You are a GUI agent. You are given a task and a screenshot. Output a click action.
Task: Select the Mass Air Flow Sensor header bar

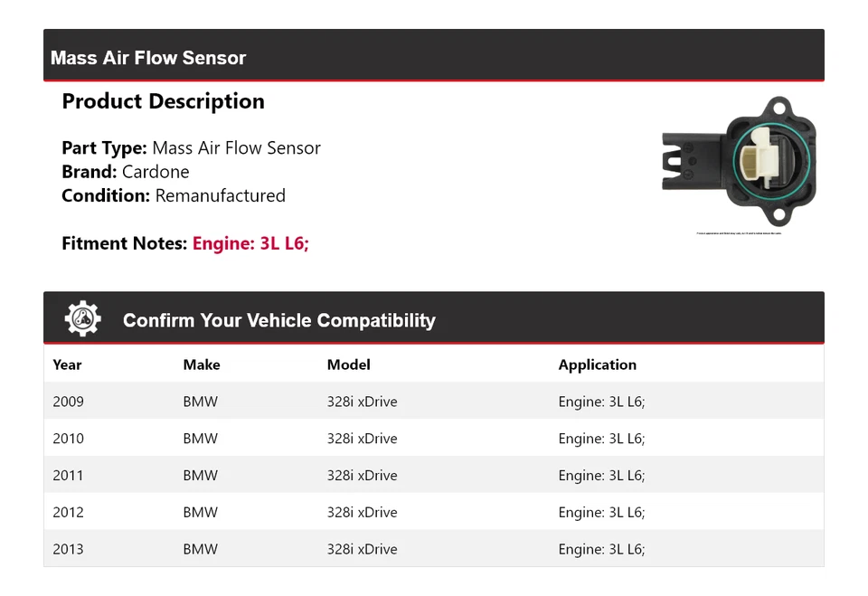click(433, 55)
